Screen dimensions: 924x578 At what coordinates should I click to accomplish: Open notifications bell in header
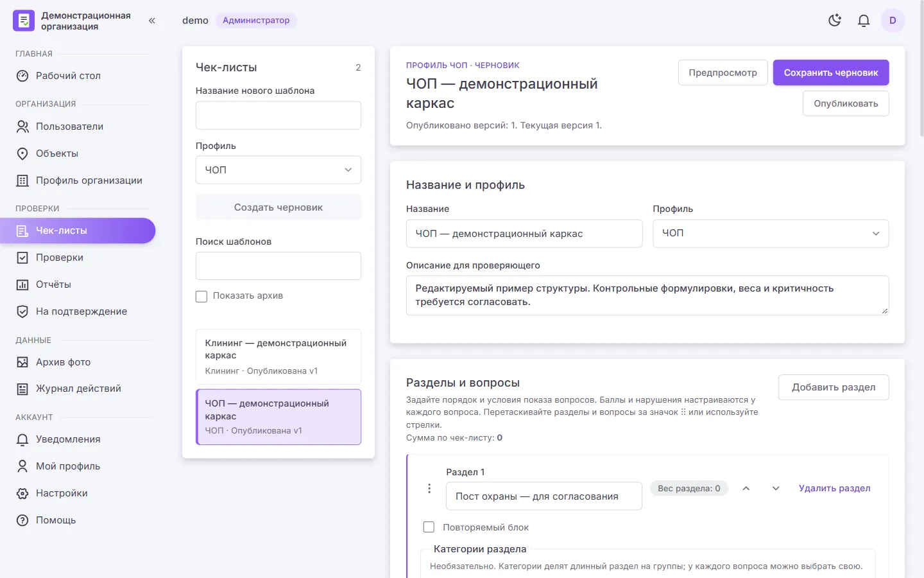864,21
